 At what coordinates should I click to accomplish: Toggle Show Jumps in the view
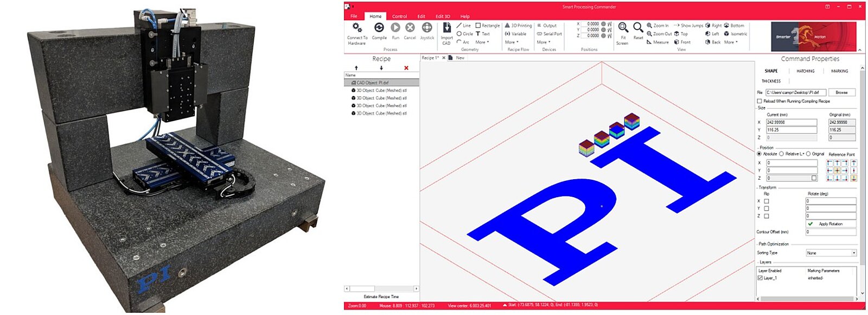click(688, 26)
